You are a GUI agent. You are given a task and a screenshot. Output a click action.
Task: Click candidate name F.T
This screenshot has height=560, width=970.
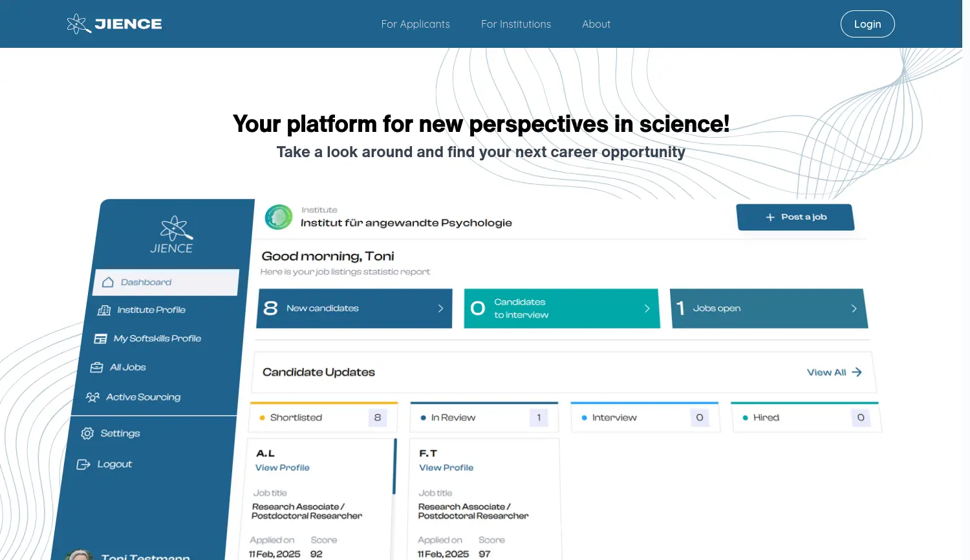coord(428,453)
